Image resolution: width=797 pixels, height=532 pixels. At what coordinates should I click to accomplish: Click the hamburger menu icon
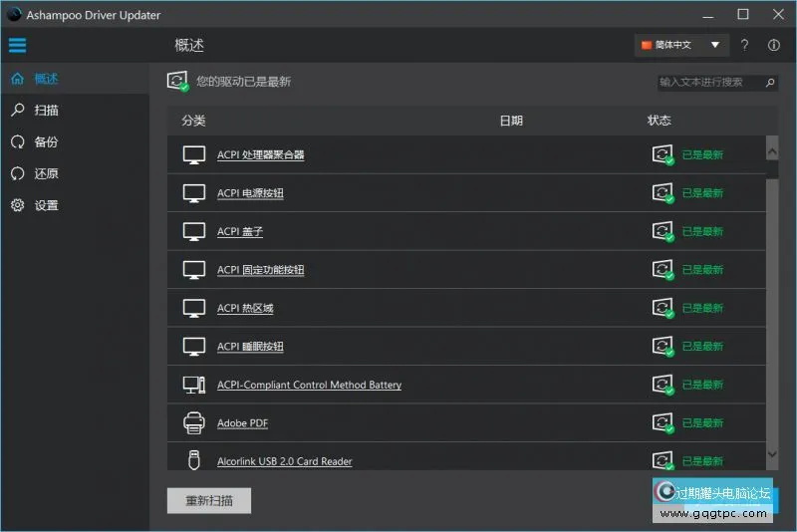pos(17,45)
